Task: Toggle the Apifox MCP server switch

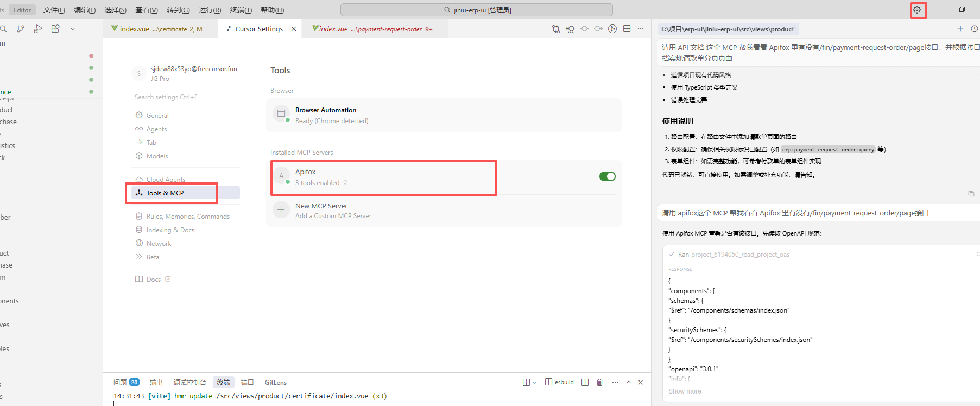Action: coord(607,176)
